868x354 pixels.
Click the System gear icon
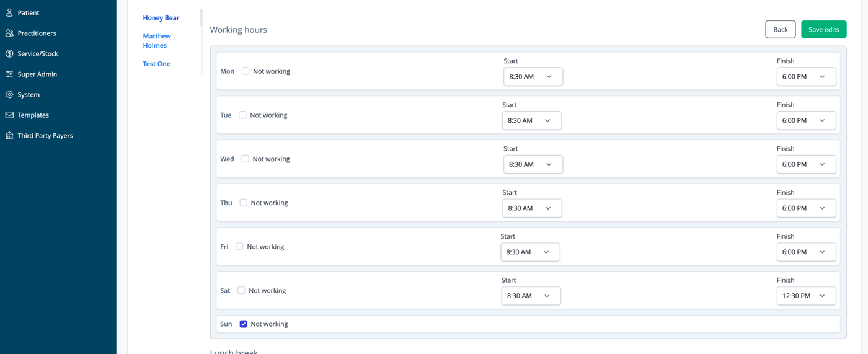tap(9, 94)
